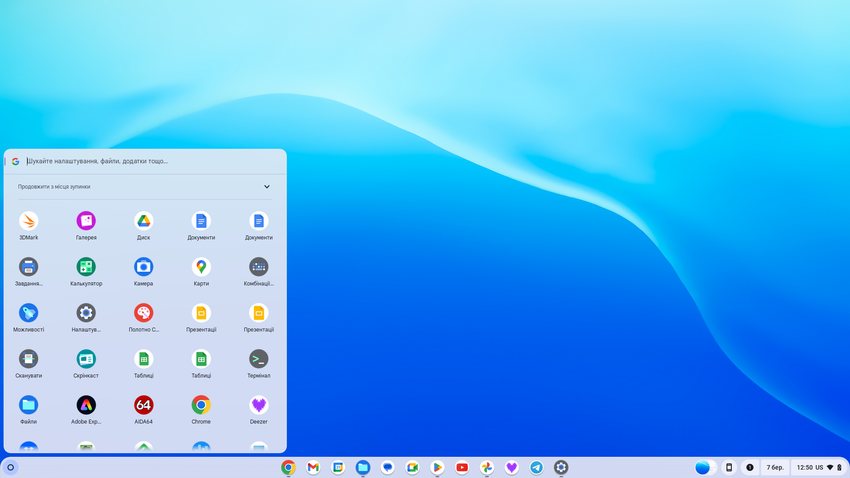Open YouTube from the shelf
850x478 pixels.
[x=462, y=467]
